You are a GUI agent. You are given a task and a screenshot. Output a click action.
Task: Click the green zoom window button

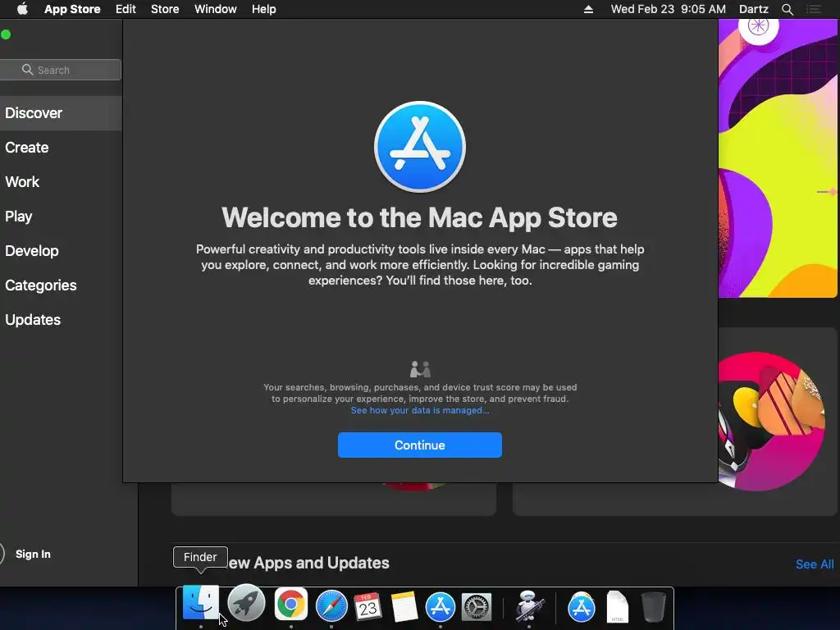[6, 34]
